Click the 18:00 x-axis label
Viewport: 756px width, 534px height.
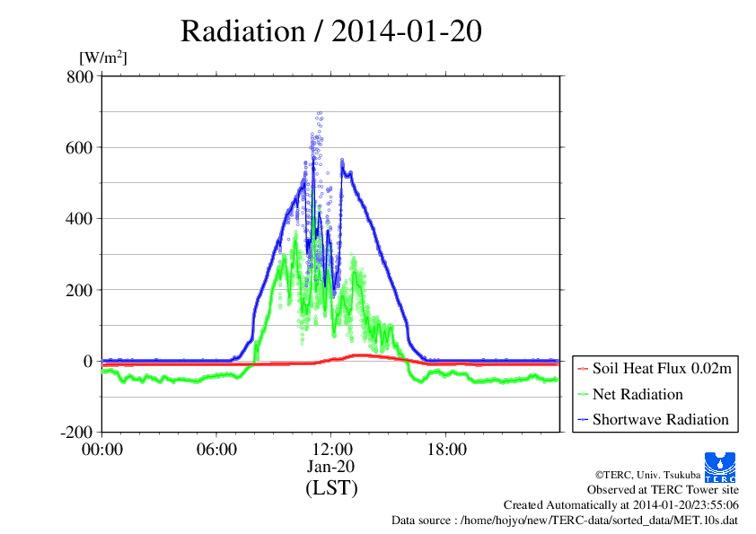point(446,449)
